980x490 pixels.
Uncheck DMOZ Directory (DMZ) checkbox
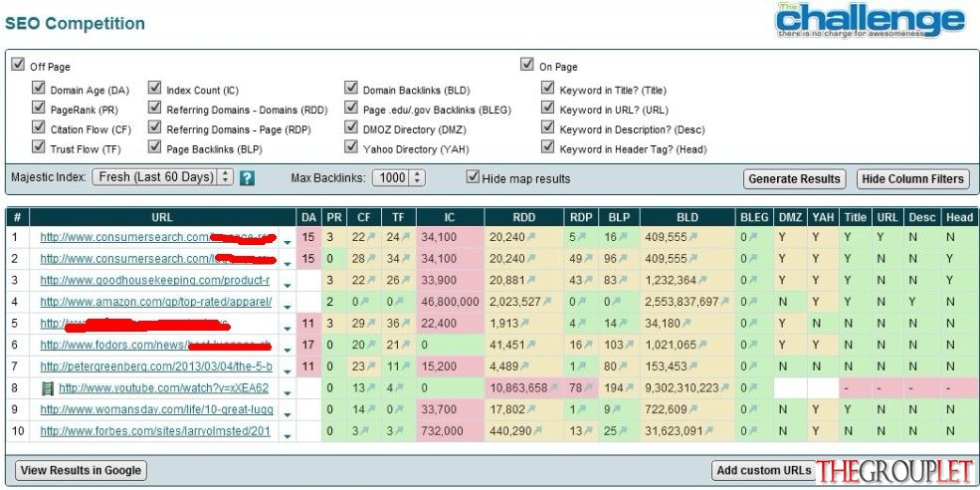coord(351,127)
